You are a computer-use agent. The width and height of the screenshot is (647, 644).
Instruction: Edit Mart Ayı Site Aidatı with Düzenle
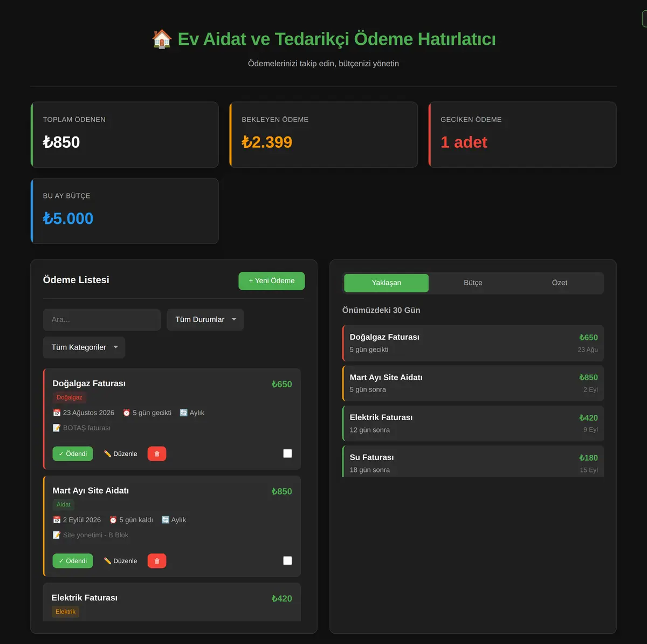point(120,561)
